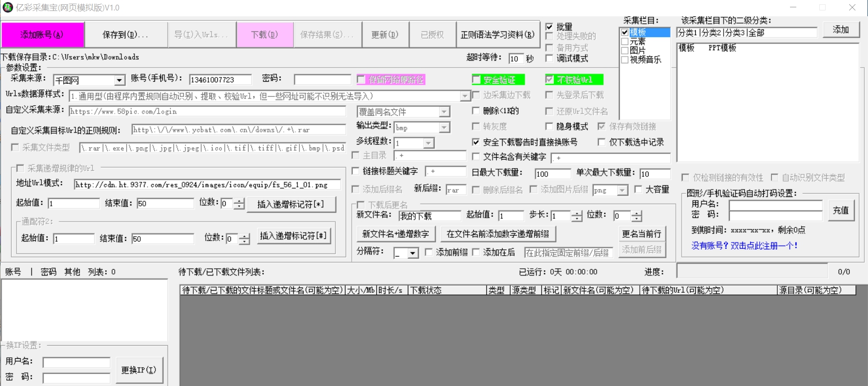
Task: Check the 元素 category checkbox
Action: click(x=625, y=41)
